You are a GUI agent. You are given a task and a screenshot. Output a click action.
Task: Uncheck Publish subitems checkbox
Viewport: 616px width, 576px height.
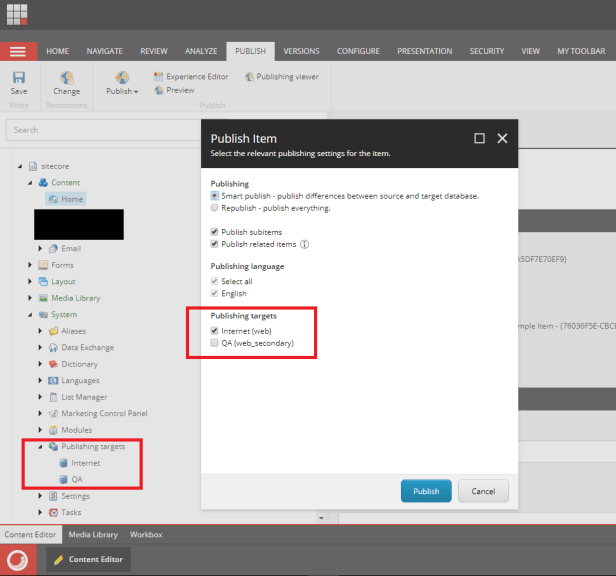point(215,231)
